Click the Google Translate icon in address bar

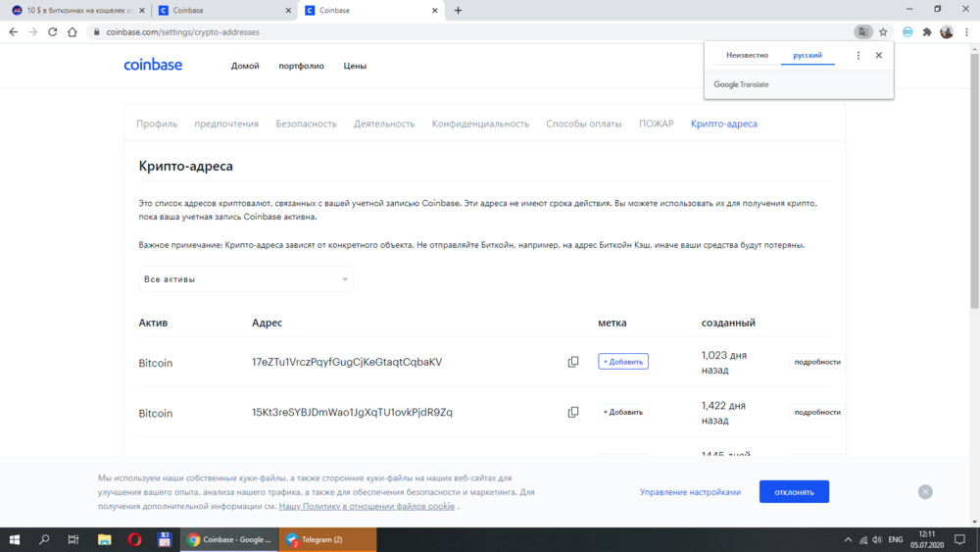pos(863,32)
